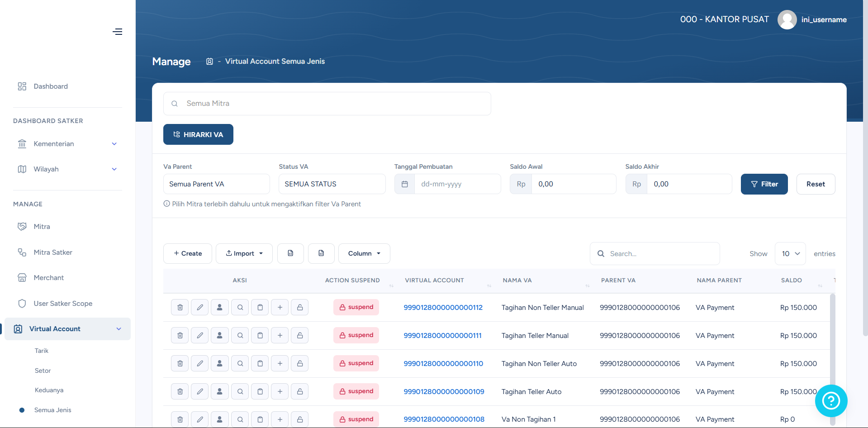Click Reset filter button
The height and width of the screenshot is (428, 868).
coord(816,184)
